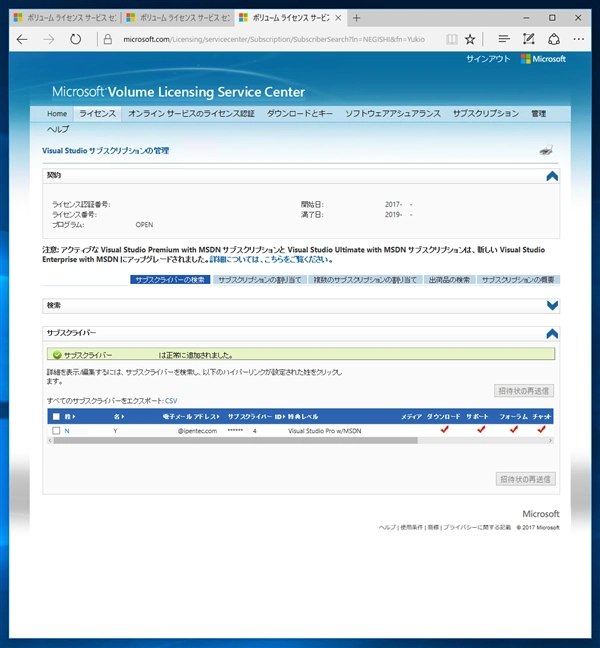Click the address bar URL field
Viewport: 600px width, 648px height.
(274, 40)
